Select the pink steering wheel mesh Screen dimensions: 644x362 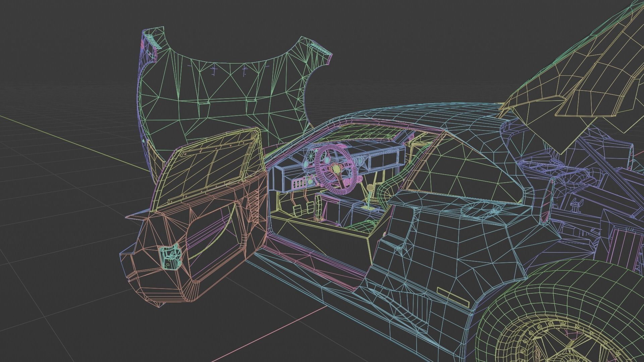click(x=336, y=169)
